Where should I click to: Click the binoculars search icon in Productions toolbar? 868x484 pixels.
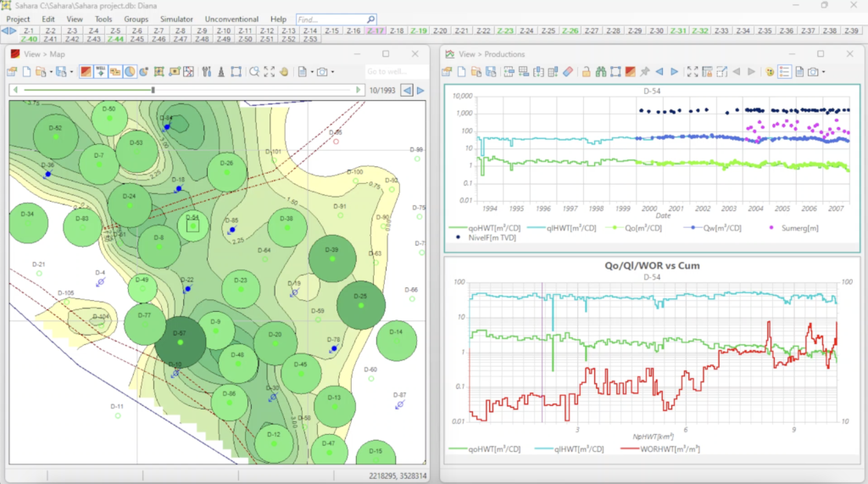(601, 71)
